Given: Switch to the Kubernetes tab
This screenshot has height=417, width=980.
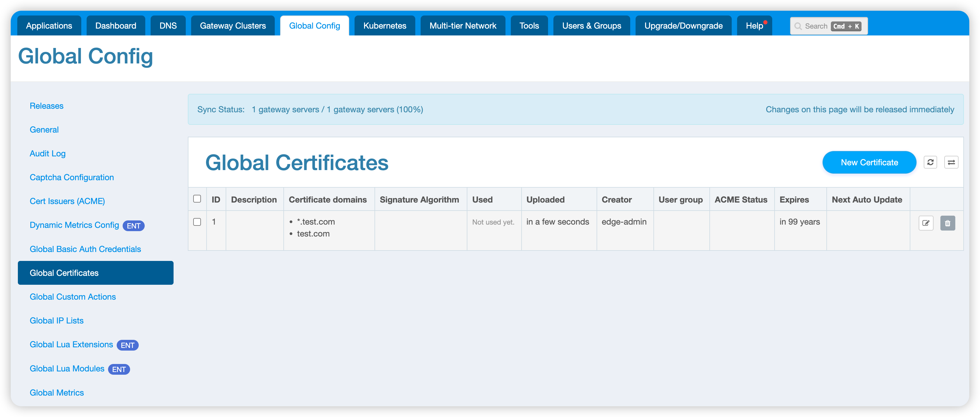Looking at the screenshot, I should 385,26.
